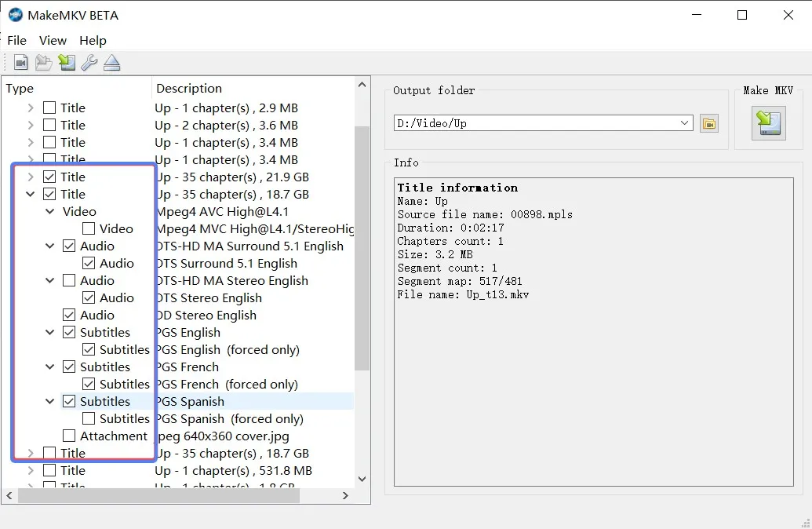Open a video file from the toolbar
Image resolution: width=812 pixels, height=529 pixels.
(x=20, y=62)
